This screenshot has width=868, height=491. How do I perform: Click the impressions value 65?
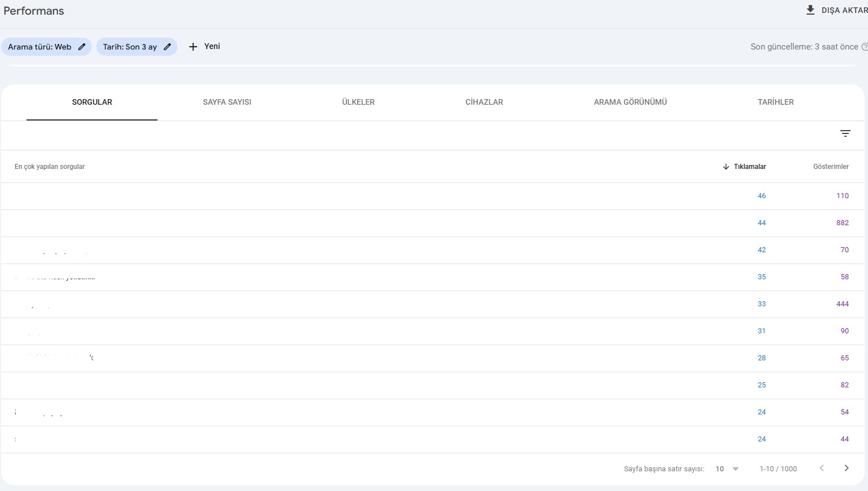(x=845, y=358)
